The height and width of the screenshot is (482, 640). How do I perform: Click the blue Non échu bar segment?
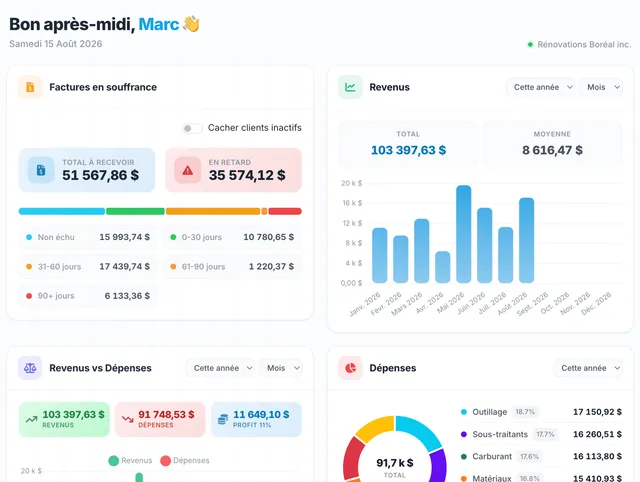point(62,211)
